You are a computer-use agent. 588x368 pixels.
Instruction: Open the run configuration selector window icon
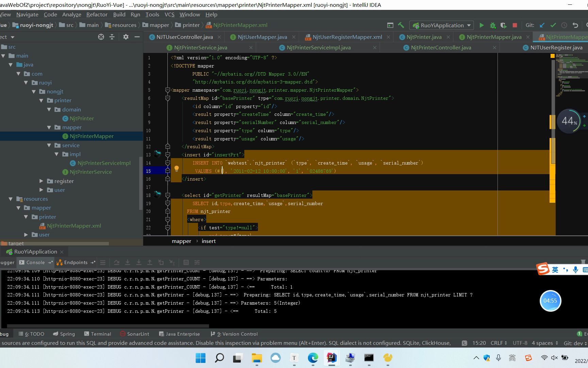[x=390, y=25]
